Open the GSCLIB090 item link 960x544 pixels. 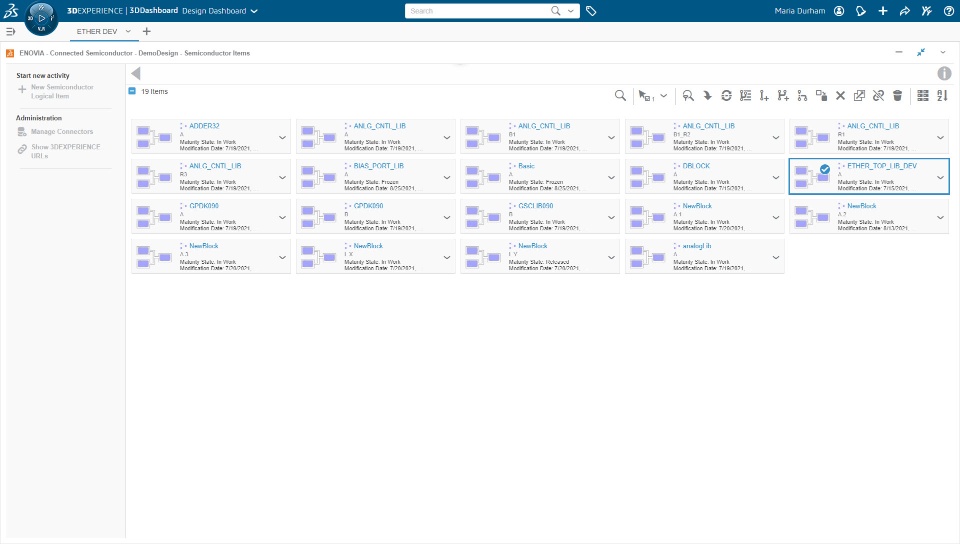[x=536, y=206]
